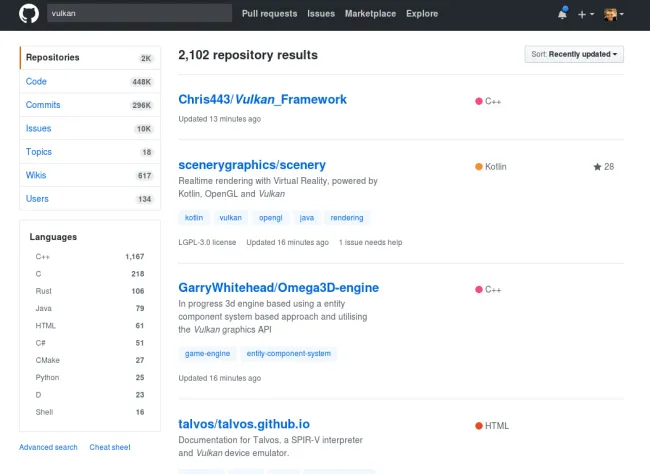Click the kotlin topic tag
The height and width of the screenshot is (474, 650).
point(194,218)
